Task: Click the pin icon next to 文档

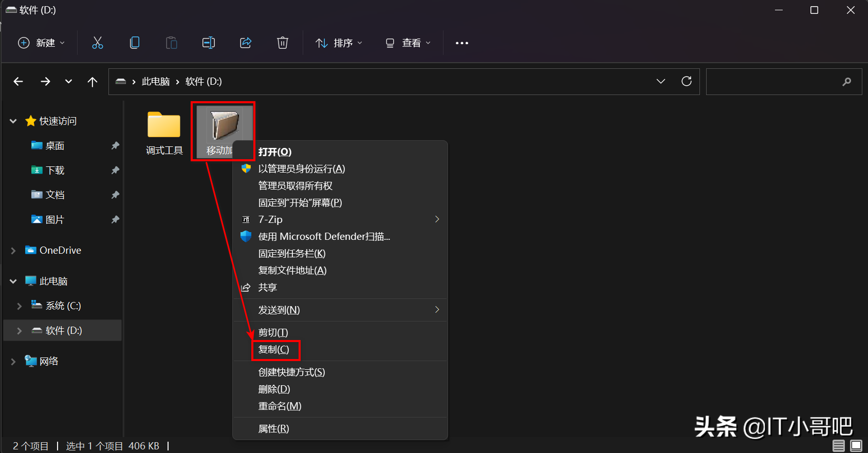Action: pos(115,195)
